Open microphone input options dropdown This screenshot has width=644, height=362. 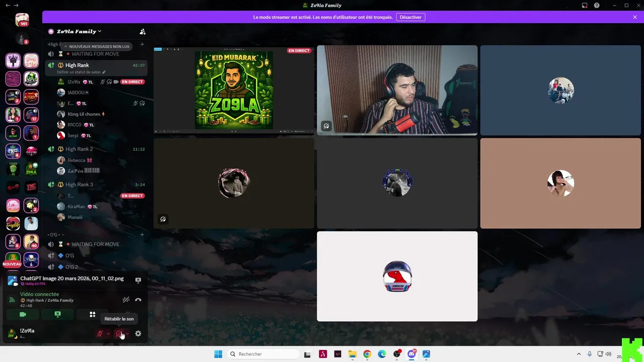[108, 334]
